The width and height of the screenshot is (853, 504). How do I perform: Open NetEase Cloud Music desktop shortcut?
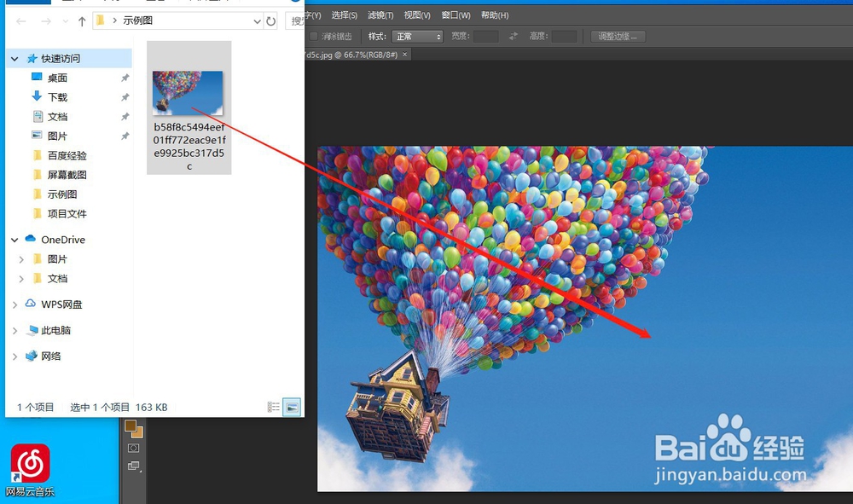click(31, 470)
